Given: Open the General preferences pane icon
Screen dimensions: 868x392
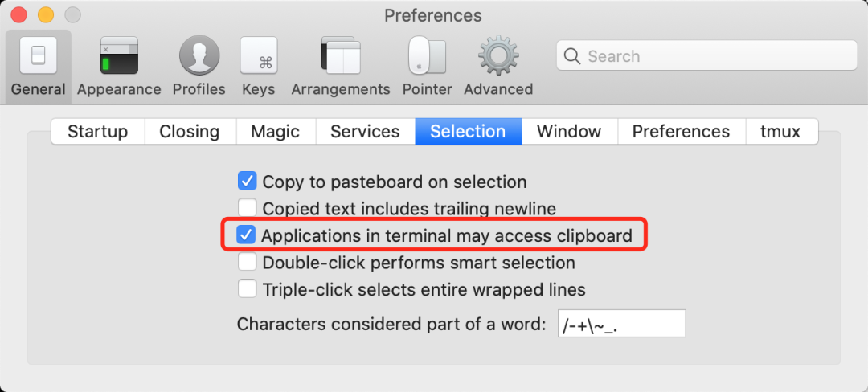Looking at the screenshot, I should point(39,57).
